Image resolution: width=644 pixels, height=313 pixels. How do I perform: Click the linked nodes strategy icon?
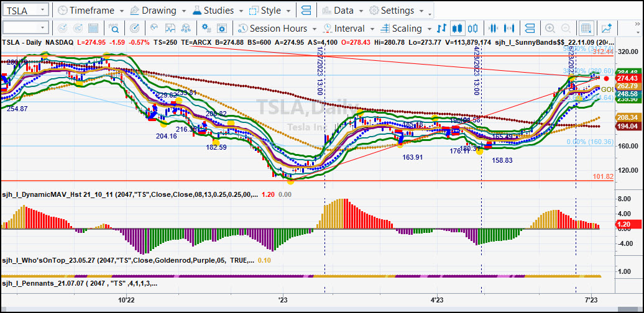(186, 29)
